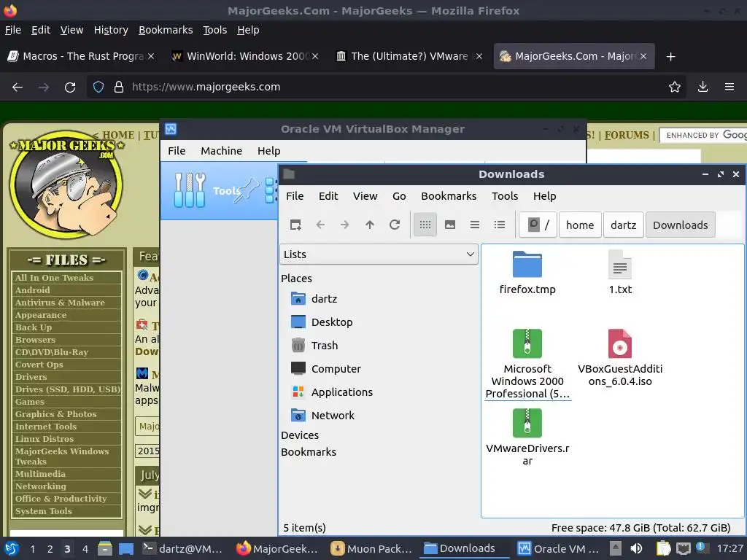Switch to detailed list view mode
Image resolution: width=747 pixels, height=560 pixels.
pos(500,225)
